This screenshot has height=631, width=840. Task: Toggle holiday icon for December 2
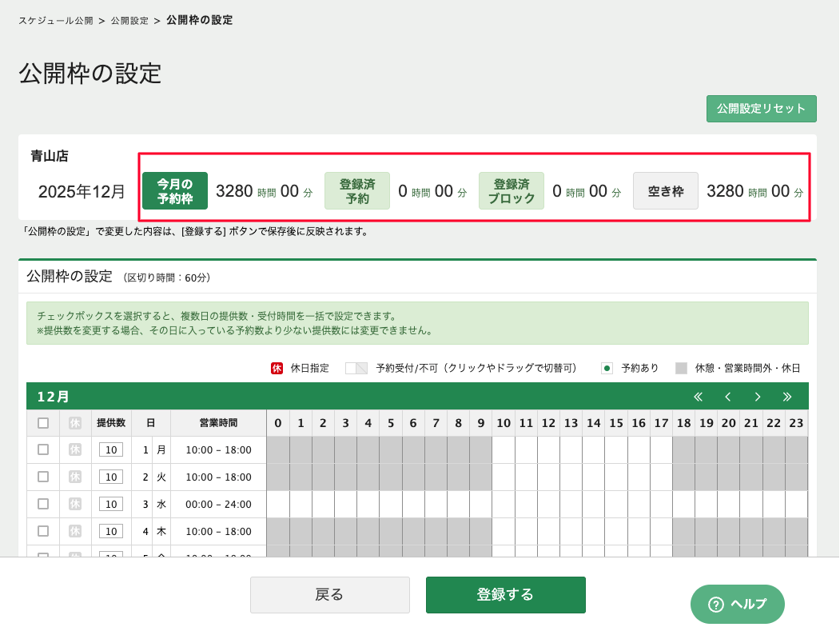point(75,477)
